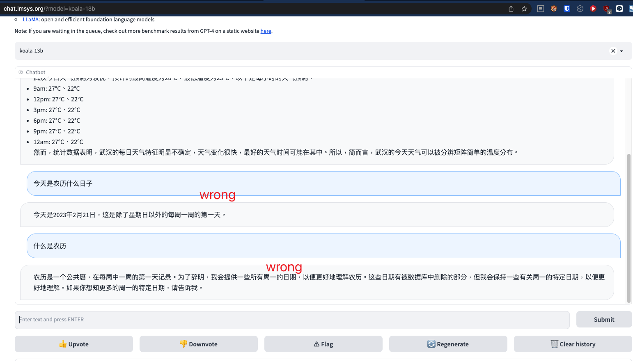
Task: Open the Bitwarden extension
Action: [x=566, y=8]
